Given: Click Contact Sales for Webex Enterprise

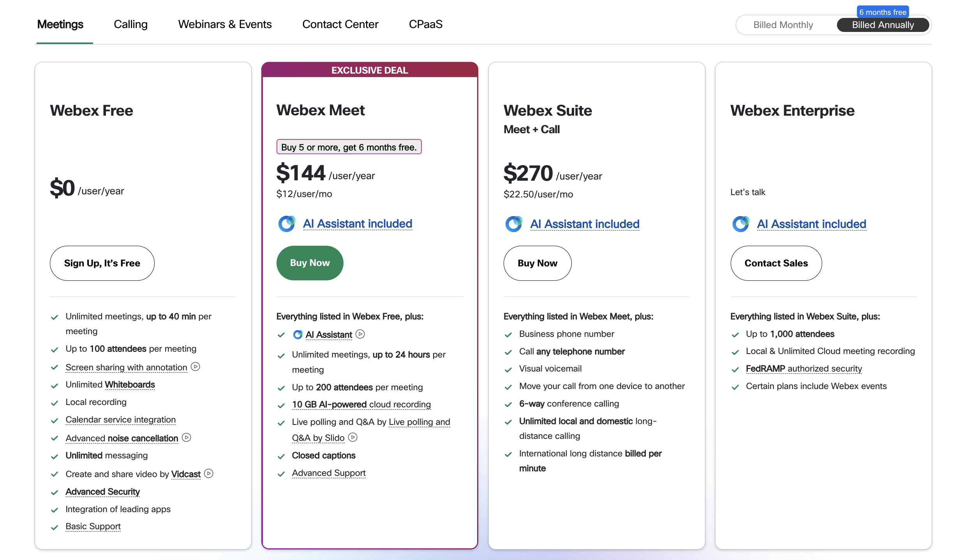Looking at the screenshot, I should click(x=776, y=263).
